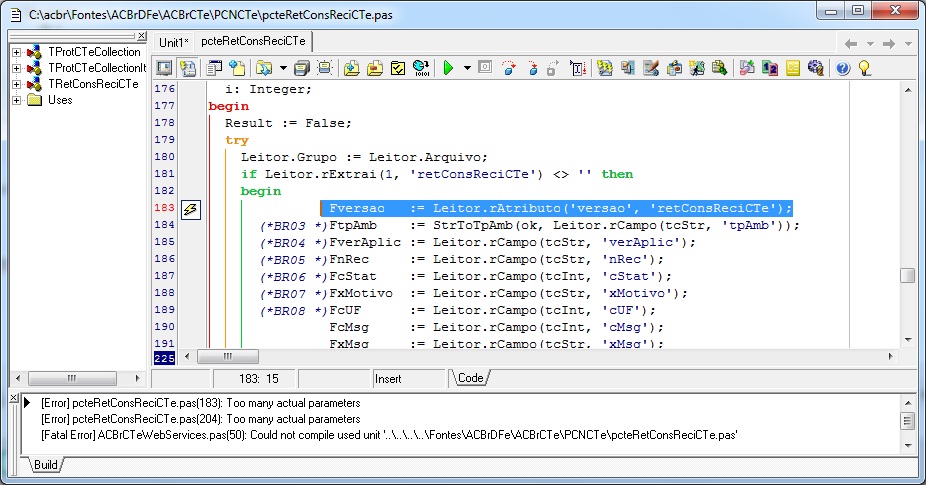Open the Run button dropdown arrow
Viewport: 926px width, 485px height.
(467, 69)
